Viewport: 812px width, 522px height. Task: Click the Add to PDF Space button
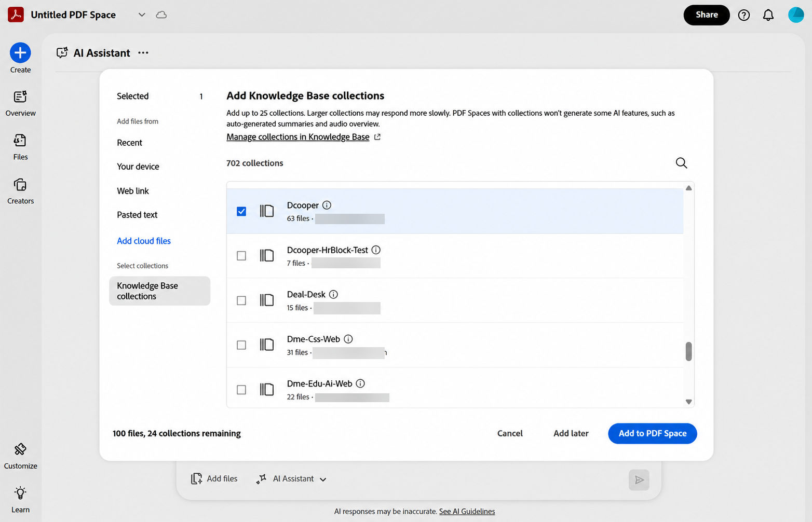[x=653, y=434]
